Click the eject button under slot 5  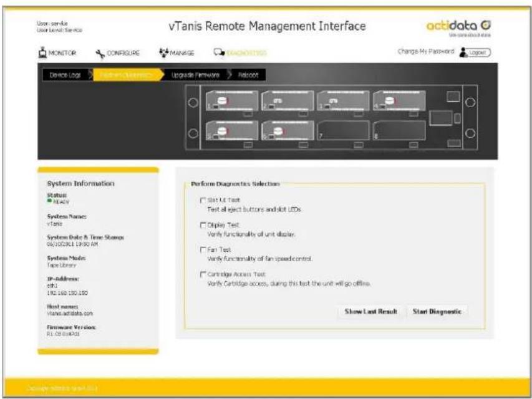(x=248, y=145)
